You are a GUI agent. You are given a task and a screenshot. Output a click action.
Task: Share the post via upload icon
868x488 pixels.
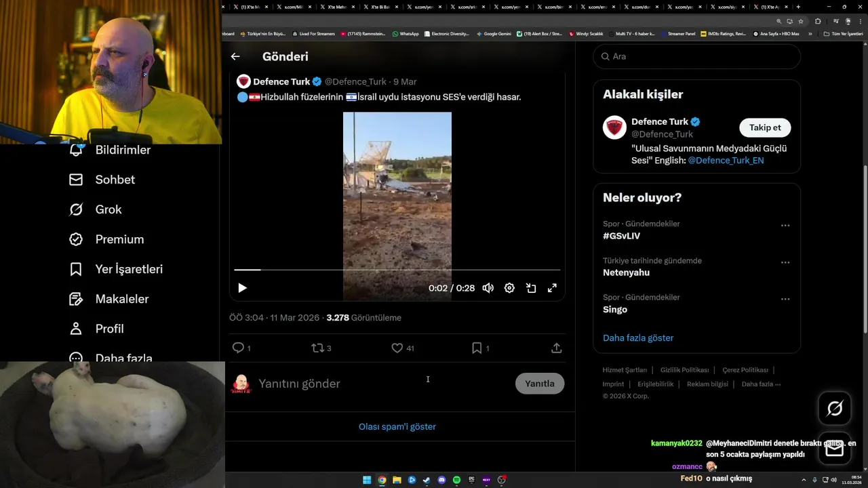[x=556, y=348]
